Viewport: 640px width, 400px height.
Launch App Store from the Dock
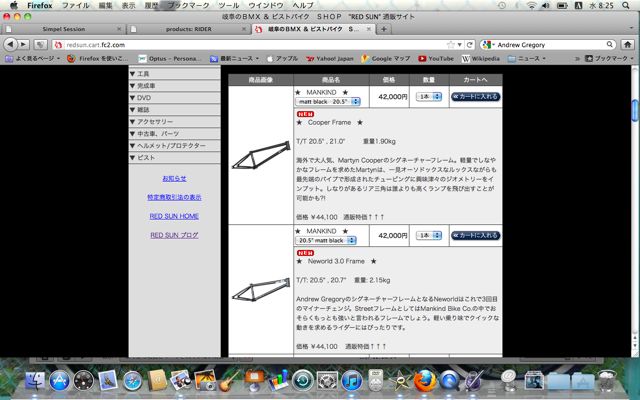click(x=60, y=381)
